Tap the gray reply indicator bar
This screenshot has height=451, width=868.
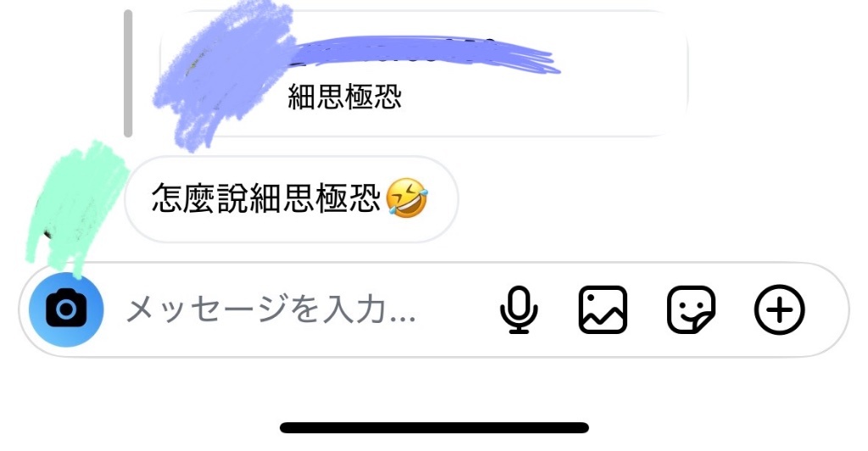click(129, 73)
